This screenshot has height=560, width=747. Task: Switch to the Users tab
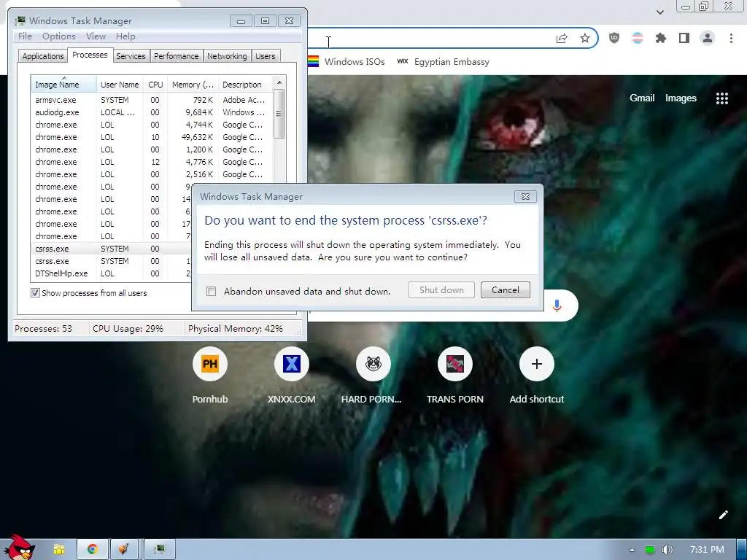(x=266, y=56)
